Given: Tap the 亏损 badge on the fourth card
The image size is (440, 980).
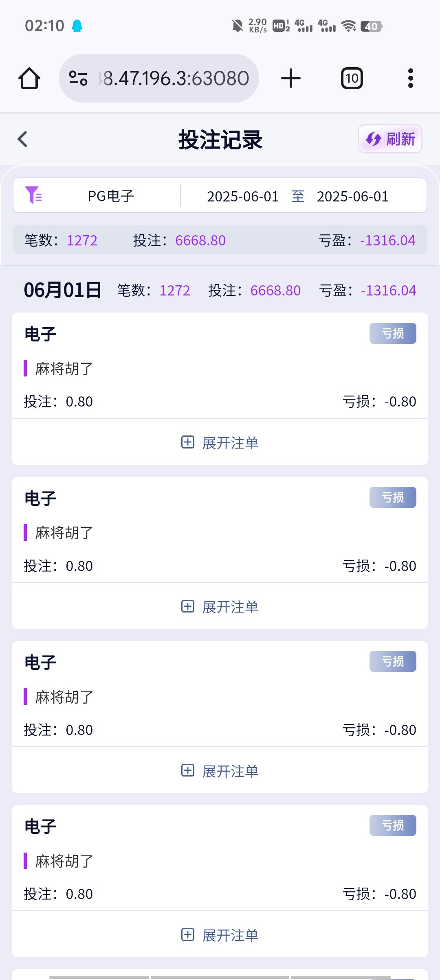Looking at the screenshot, I should click(393, 825).
